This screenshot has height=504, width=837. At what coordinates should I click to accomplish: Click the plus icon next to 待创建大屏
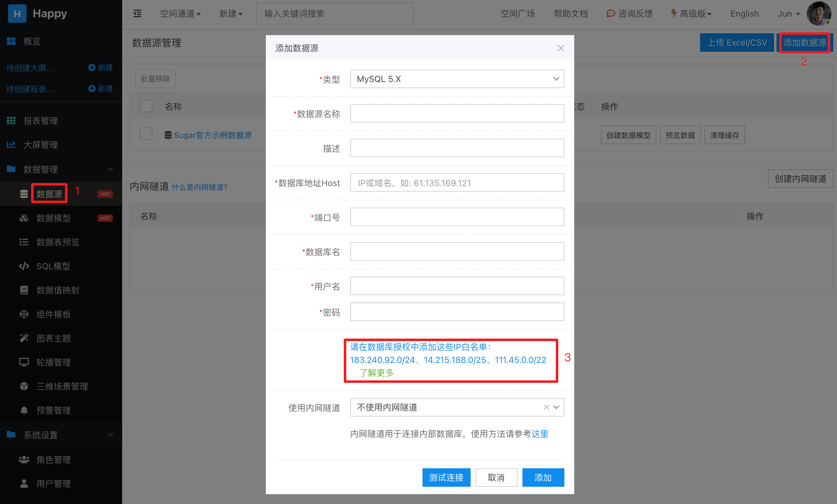pyautogui.click(x=91, y=67)
